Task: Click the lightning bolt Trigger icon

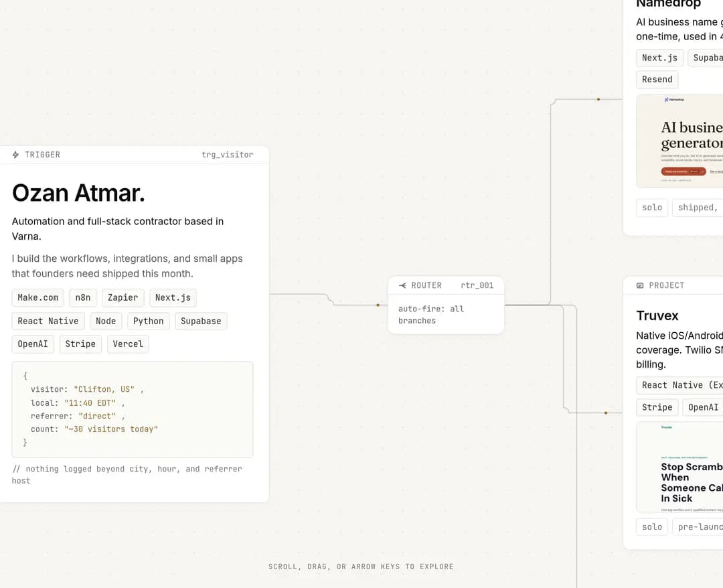Action: [15, 155]
